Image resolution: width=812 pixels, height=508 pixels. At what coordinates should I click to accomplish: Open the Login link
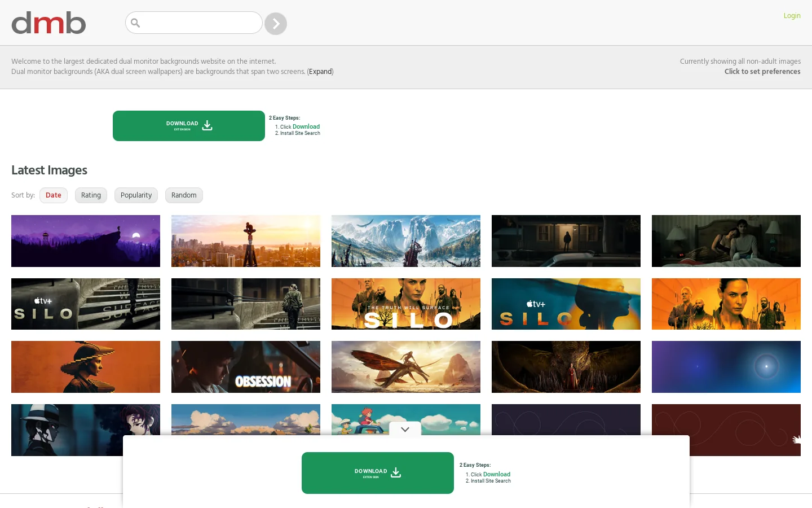click(x=792, y=16)
